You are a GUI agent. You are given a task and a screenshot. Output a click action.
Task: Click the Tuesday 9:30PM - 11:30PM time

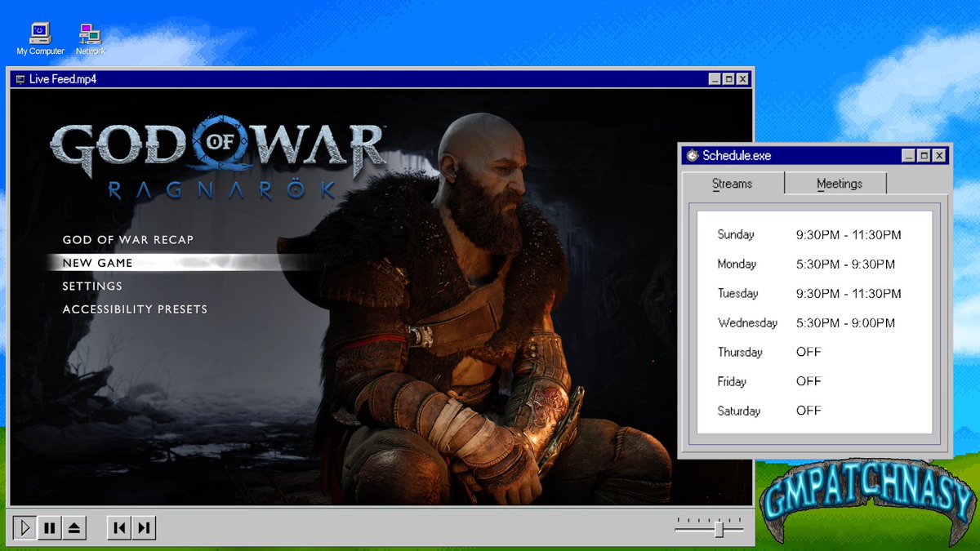point(849,294)
